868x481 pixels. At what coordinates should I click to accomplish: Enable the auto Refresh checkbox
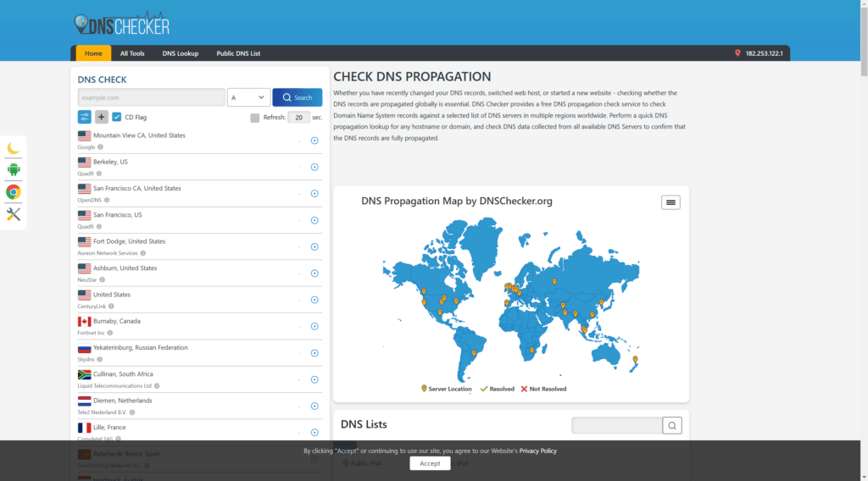(x=254, y=117)
